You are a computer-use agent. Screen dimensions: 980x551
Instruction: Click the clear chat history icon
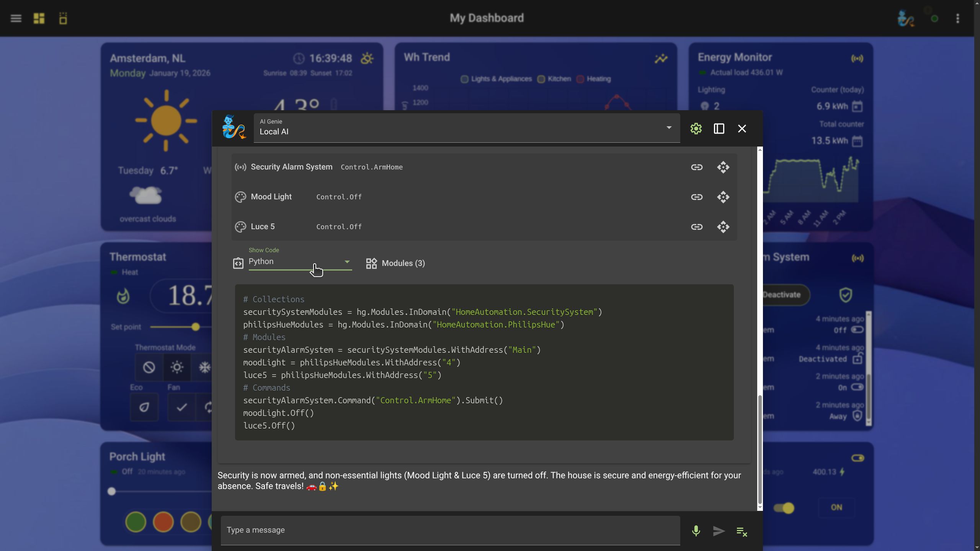pos(742,531)
